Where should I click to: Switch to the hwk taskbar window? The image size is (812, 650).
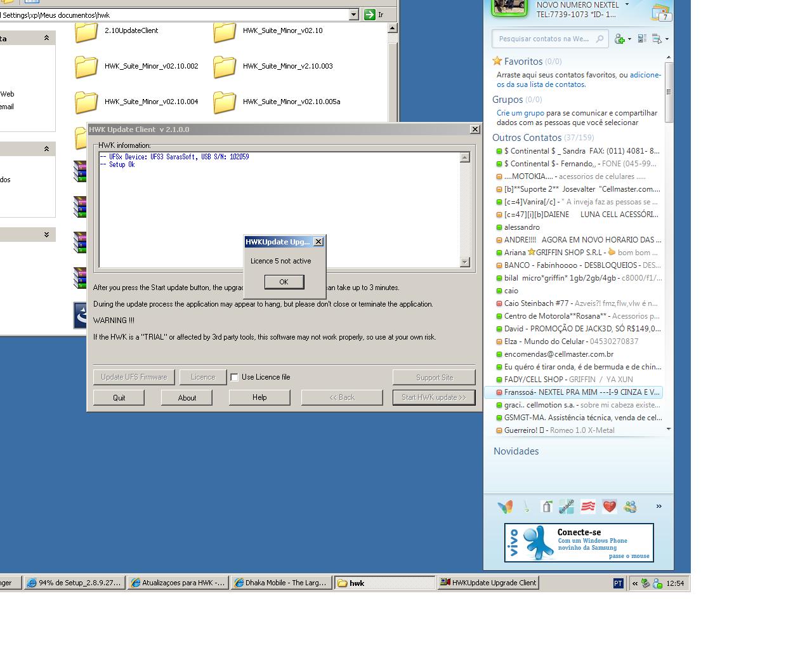pyautogui.click(x=384, y=583)
